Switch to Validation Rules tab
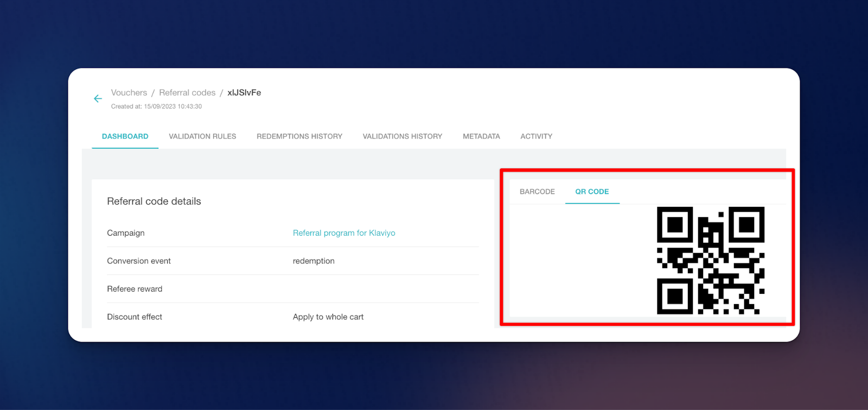 point(202,136)
